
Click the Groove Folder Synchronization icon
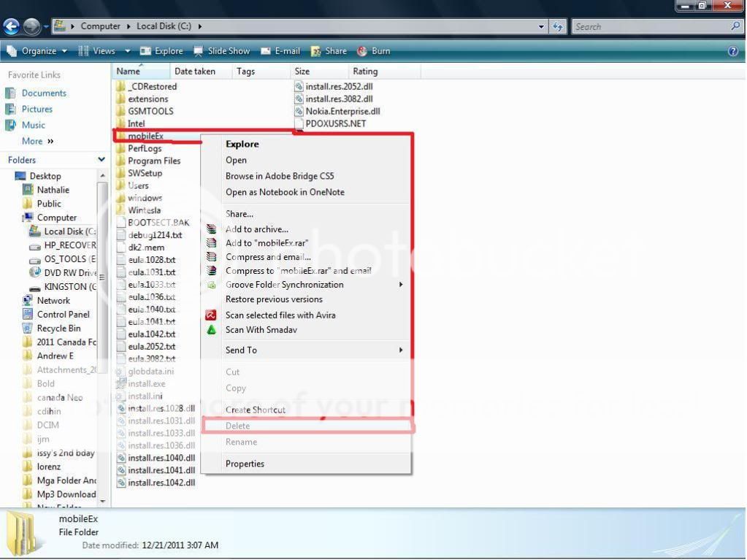pos(212,285)
